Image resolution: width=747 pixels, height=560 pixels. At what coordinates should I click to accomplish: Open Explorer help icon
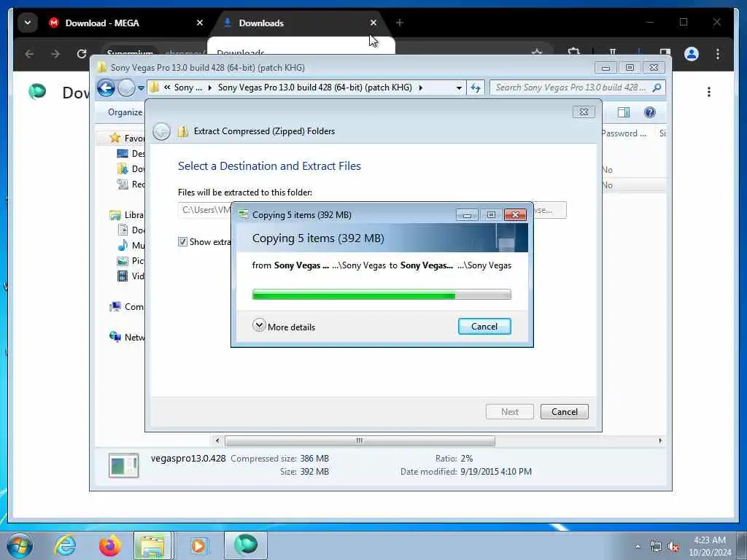point(650,112)
